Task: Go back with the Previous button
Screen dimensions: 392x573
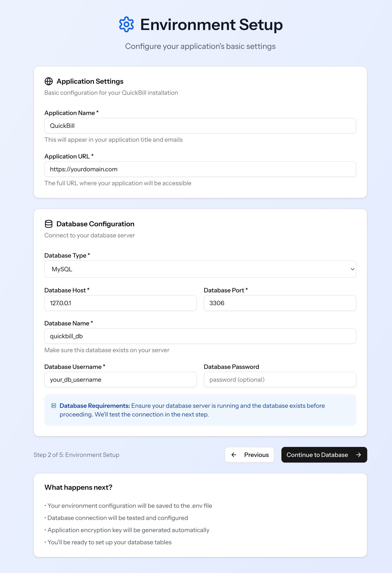Action: (x=249, y=455)
